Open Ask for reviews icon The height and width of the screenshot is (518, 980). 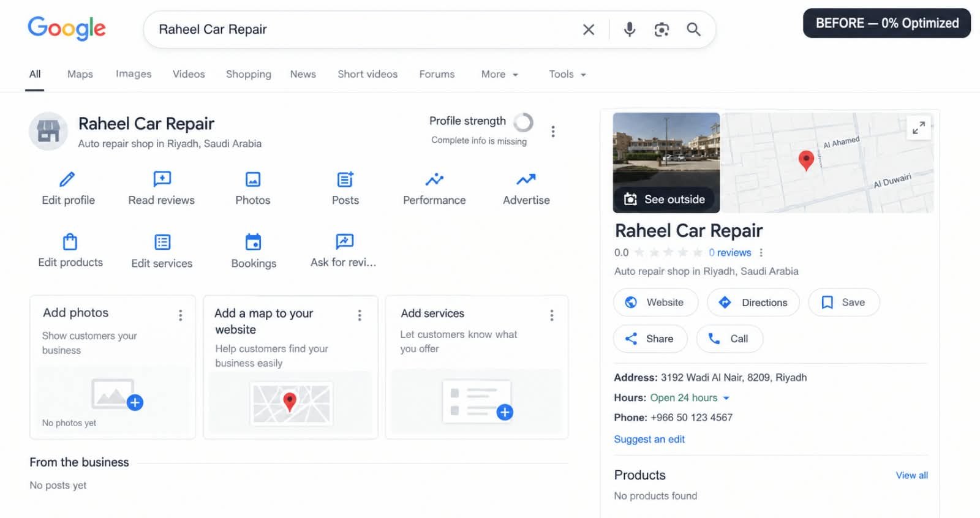click(x=345, y=241)
